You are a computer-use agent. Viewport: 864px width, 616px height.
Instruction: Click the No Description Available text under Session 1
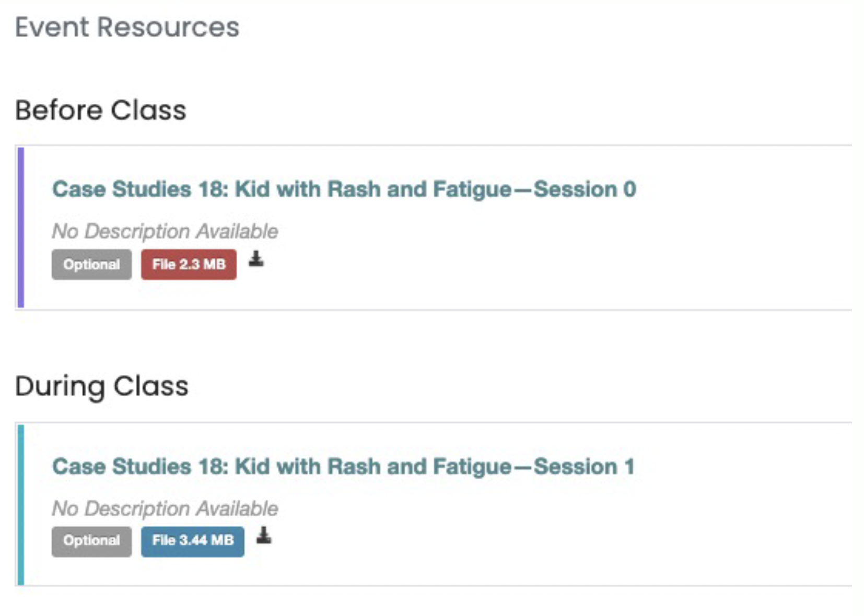(165, 508)
